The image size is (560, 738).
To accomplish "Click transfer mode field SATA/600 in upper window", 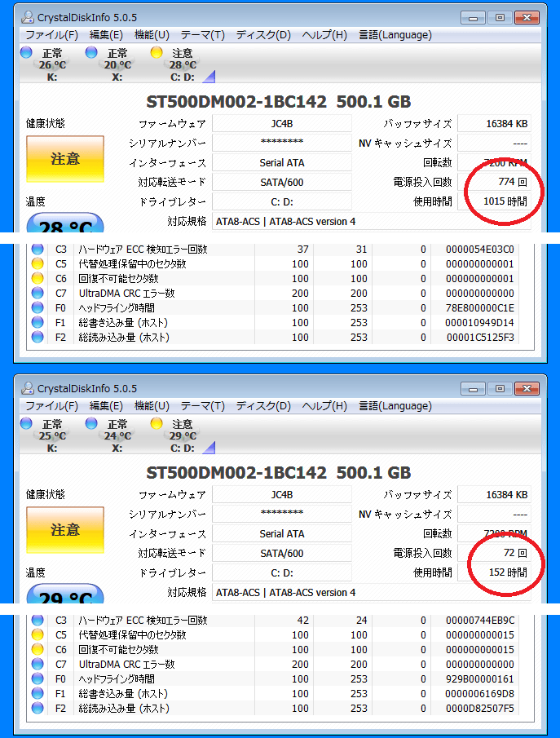I will click(282, 182).
